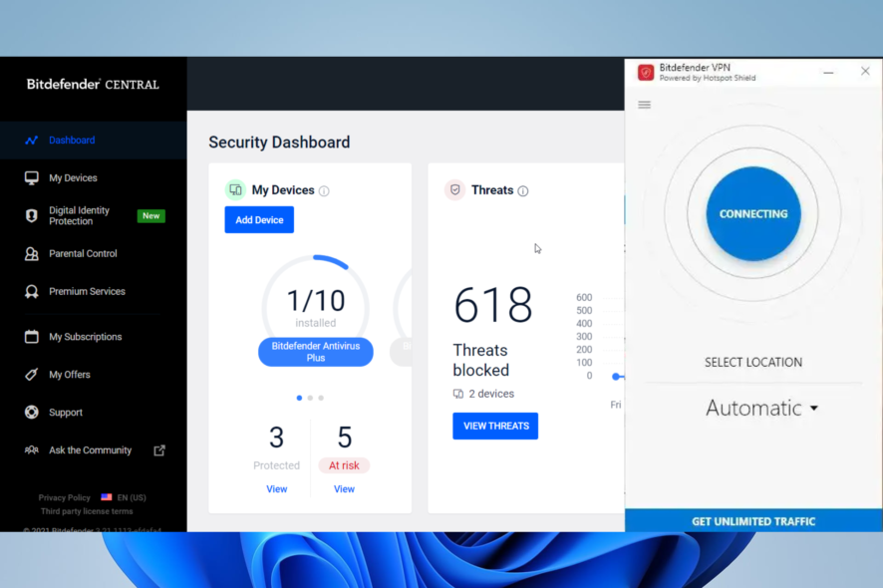
Task: Click the Bitdefender Antivirus Plus pill
Action: click(315, 352)
